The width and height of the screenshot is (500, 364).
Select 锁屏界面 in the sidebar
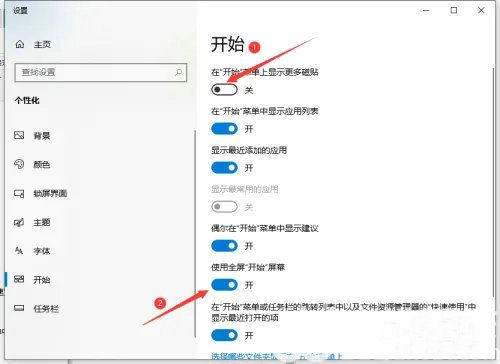(50, 193)
